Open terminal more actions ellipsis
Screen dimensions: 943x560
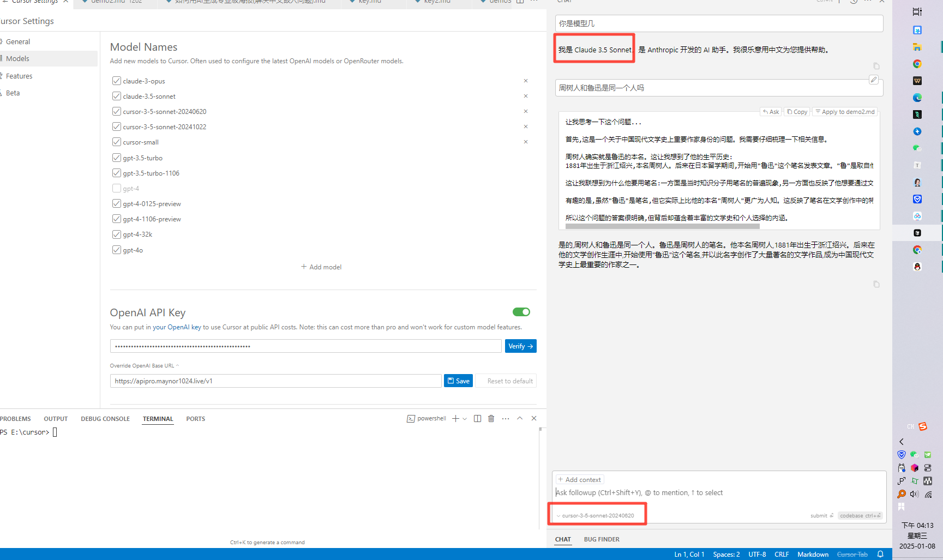506,418
